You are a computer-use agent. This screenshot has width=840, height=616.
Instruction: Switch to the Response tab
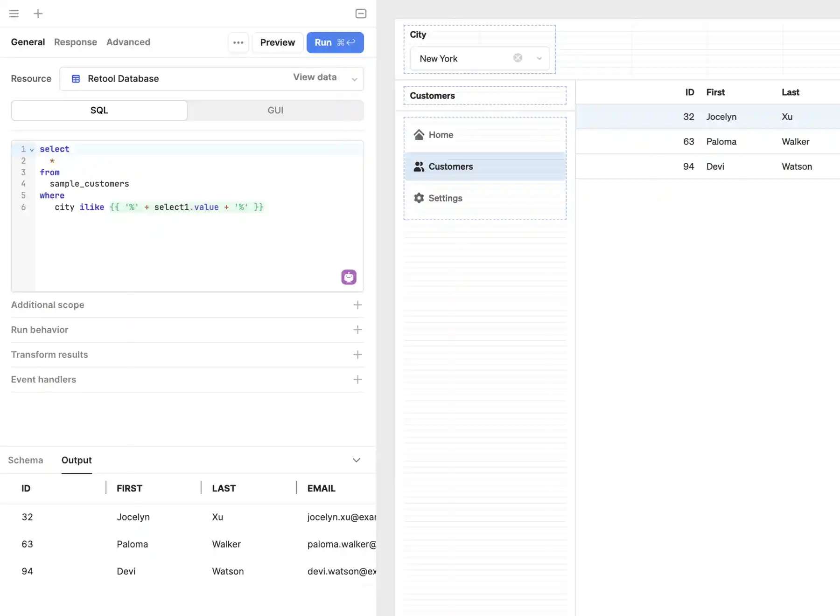(76, 42)
